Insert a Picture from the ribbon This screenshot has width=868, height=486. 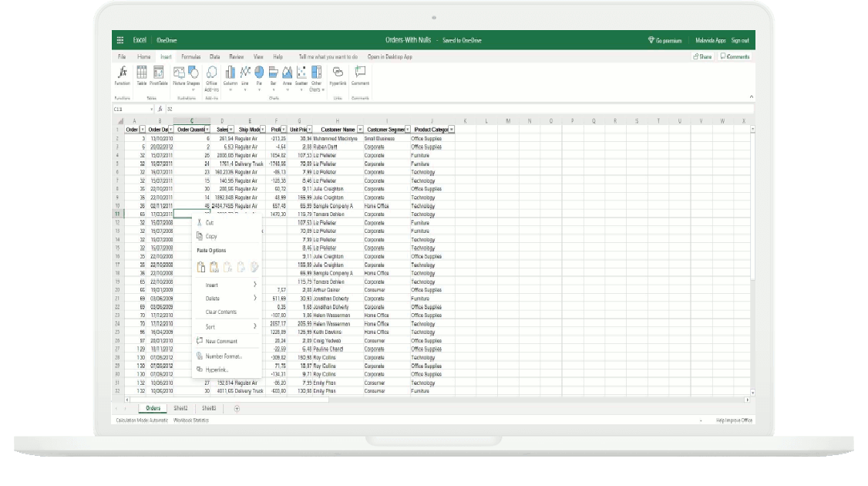pyautogui.click(x=179, y=76)
